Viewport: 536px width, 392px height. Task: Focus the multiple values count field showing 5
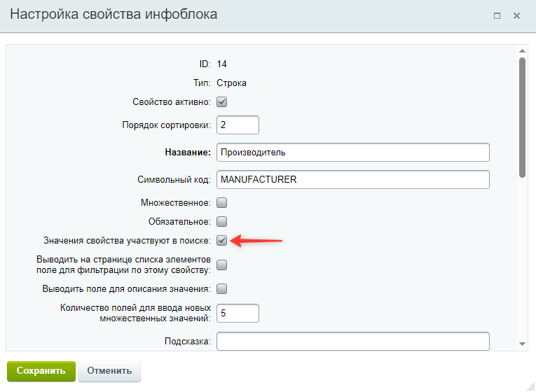coord(238,313)
